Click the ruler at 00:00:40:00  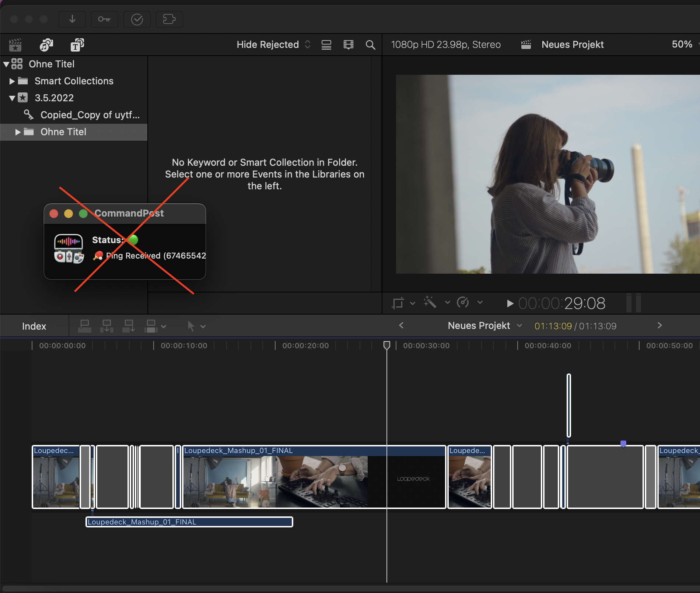coord(548,345)
